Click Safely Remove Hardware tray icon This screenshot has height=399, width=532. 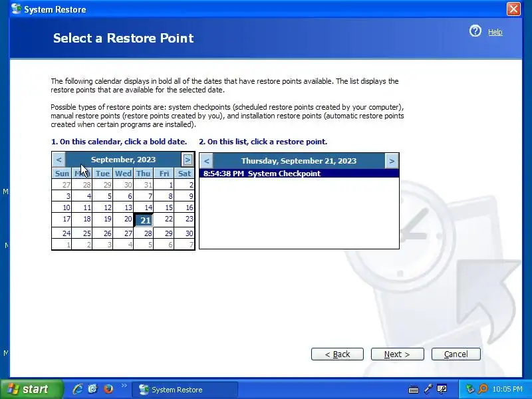pyautogui.click(x=470, y=389)
